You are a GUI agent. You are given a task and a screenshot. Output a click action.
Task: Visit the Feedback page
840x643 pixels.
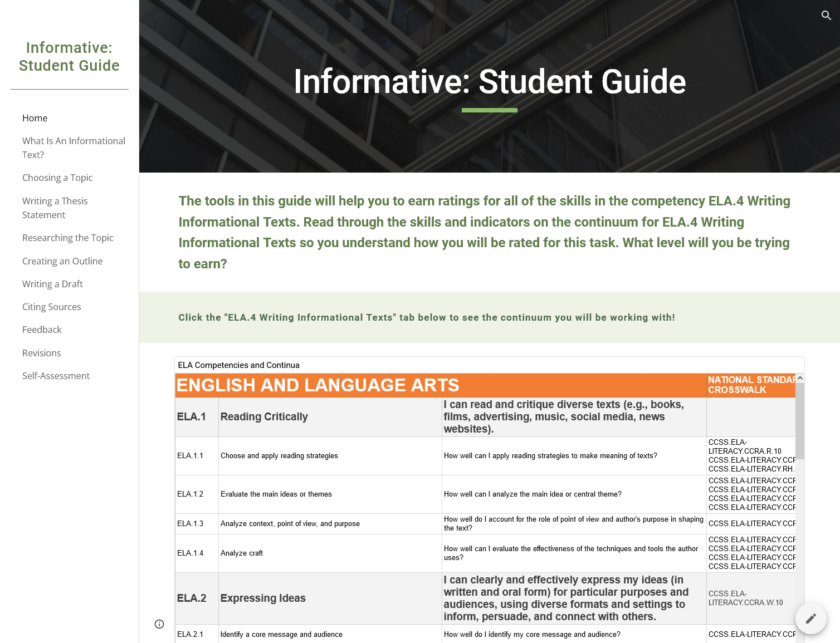(x=42, y=330)
